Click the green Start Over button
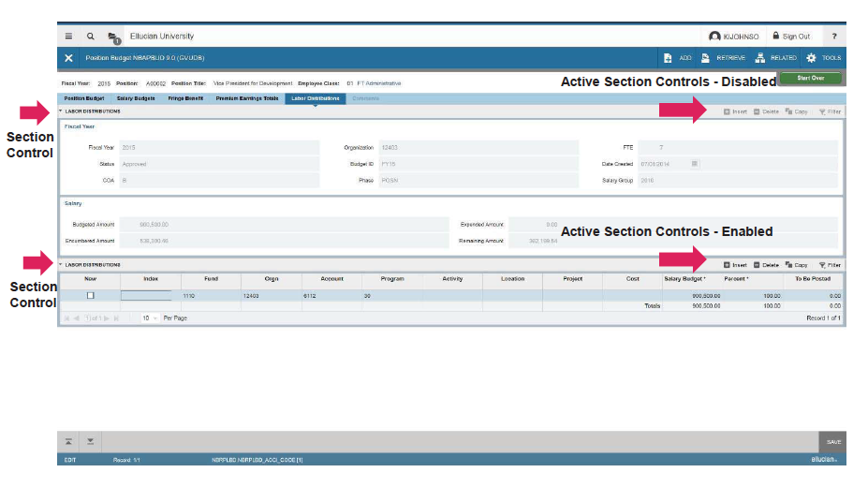This screenshot has width=868, height=502. (x=810, y=79)
